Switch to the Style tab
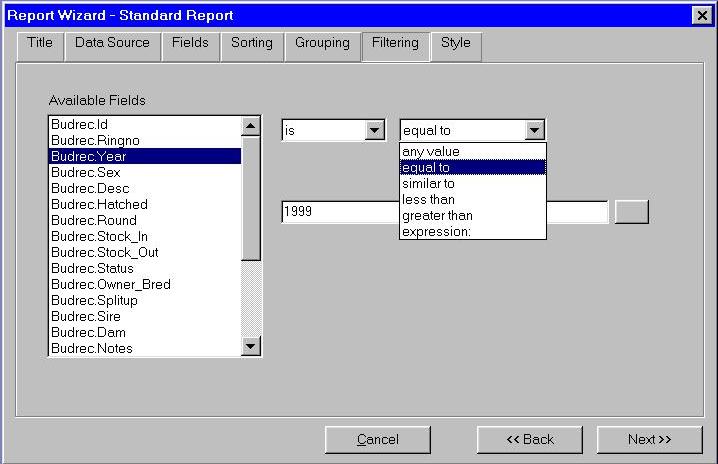The width and height of the screenshot is (718, 464). 456,46
